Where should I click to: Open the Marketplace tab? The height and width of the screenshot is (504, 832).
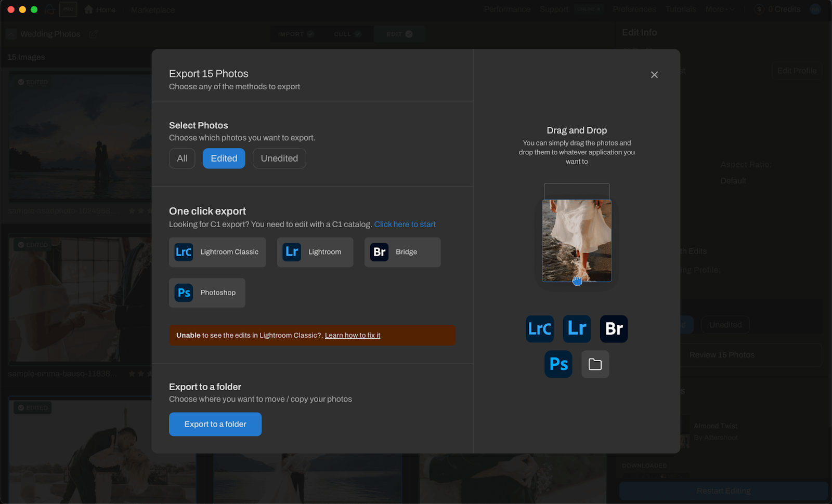pos(153,10)
